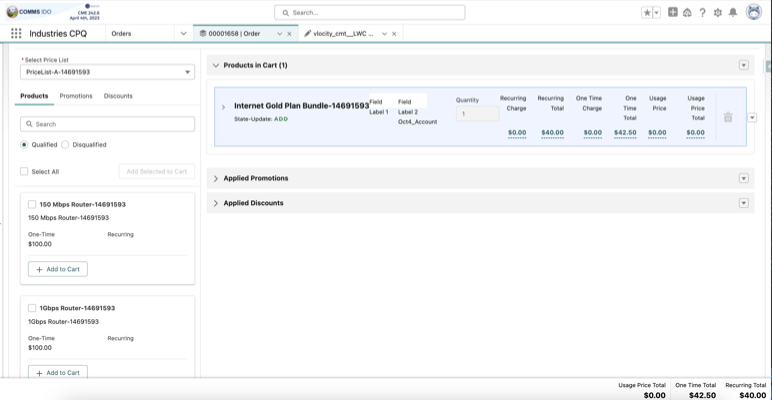Switch to the 00001658 | Order tab

click(x=234, y=33)
